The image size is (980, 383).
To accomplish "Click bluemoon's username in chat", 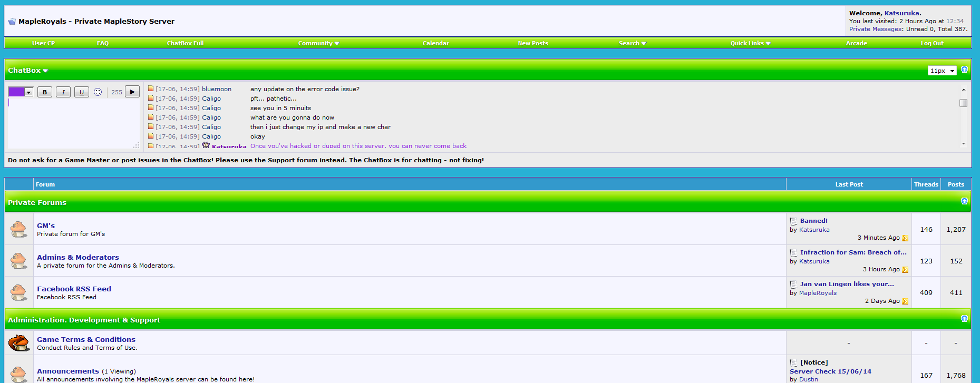I will [x=217, y=89].
